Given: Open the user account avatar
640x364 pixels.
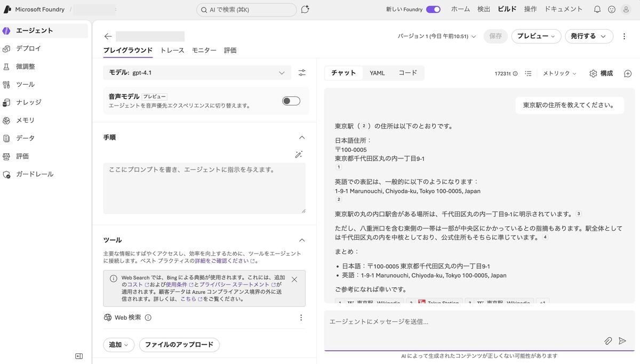Looking at the screenshot, I should [x=626, y=10].
